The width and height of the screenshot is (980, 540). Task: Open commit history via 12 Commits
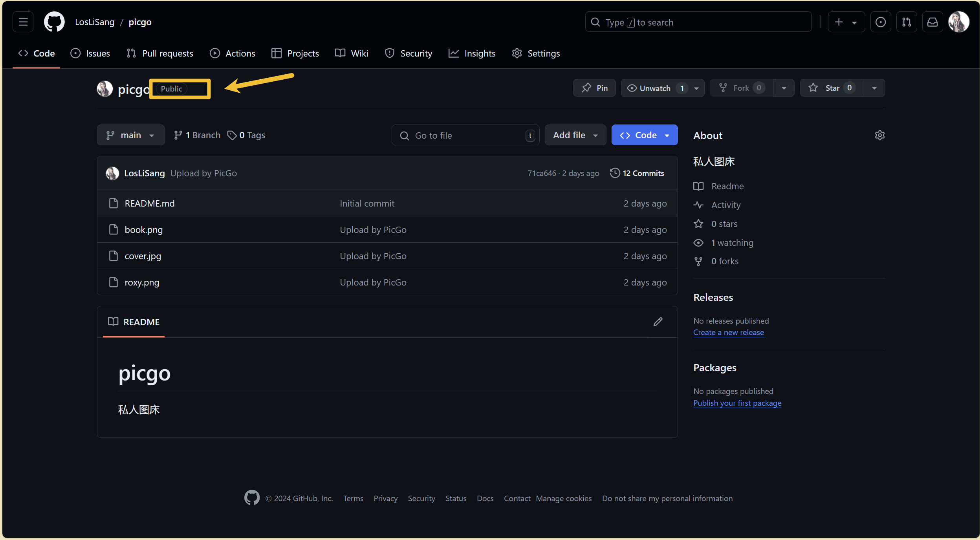pos(637,173)
